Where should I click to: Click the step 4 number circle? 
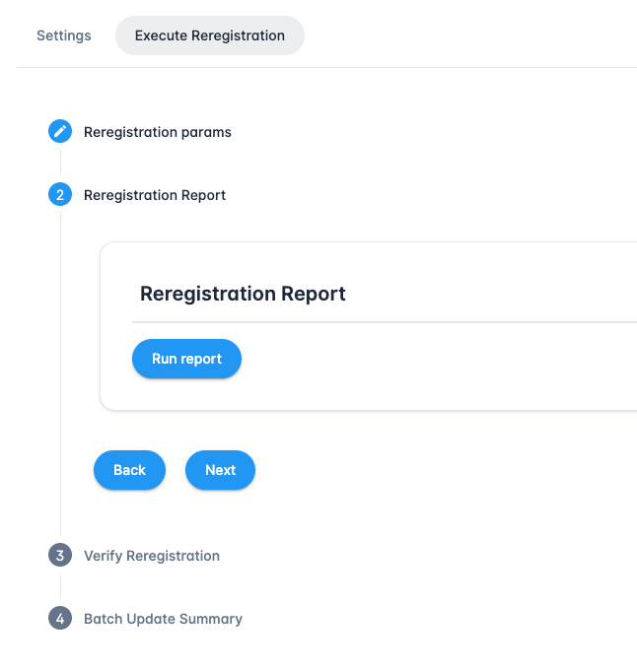coord(60,619)
